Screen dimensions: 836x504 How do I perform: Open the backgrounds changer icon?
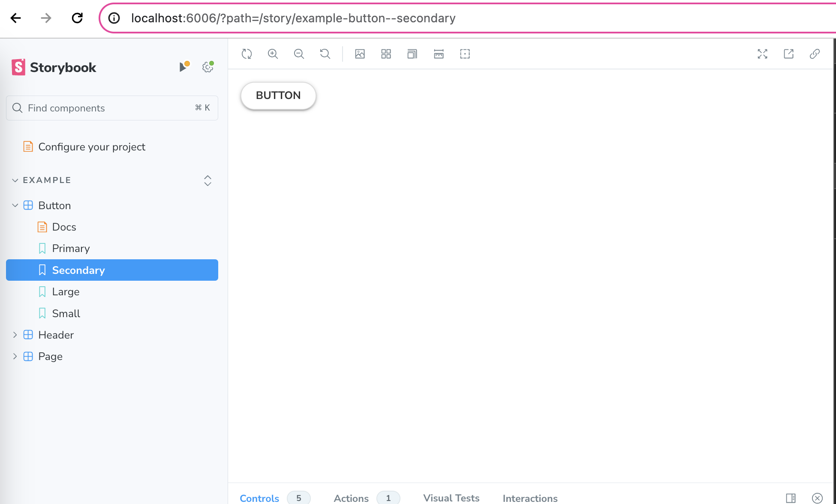point(360,54)
